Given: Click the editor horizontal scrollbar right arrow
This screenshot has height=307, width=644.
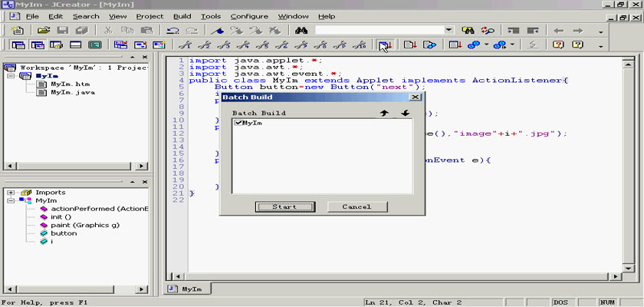Looking at the screenshot, I should (x=615, y=276).
